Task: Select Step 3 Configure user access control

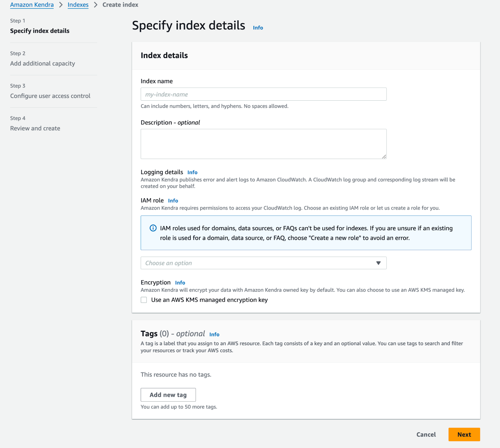Action: pos(50,96)
